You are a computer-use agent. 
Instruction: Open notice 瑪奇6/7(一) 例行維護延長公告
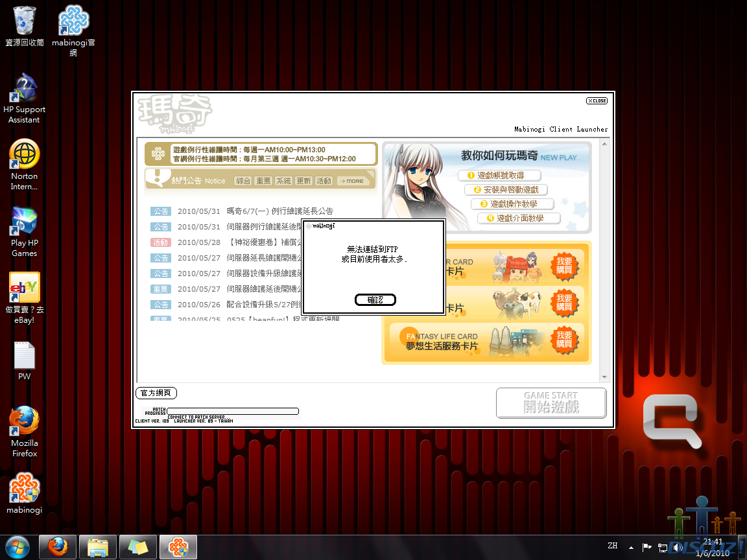point(279,211)
